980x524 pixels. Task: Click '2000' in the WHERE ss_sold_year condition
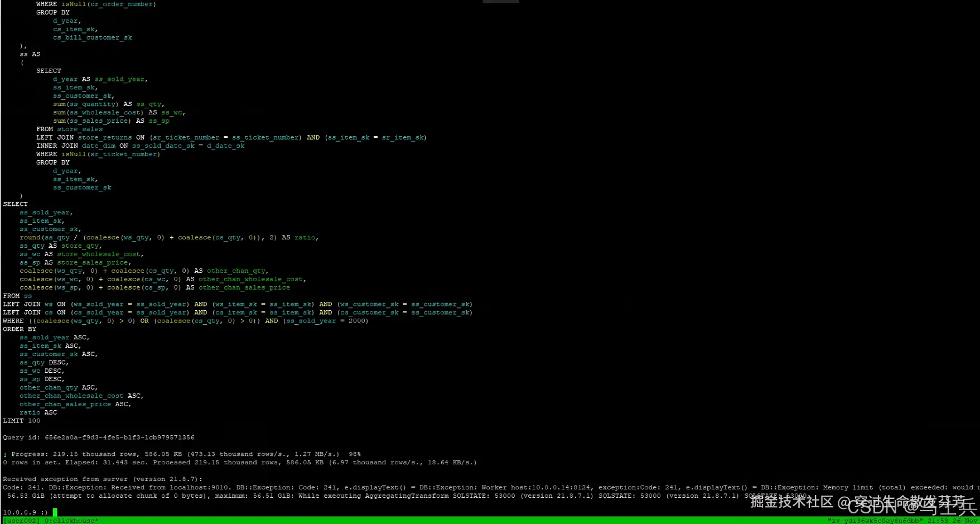pos(357,321)
